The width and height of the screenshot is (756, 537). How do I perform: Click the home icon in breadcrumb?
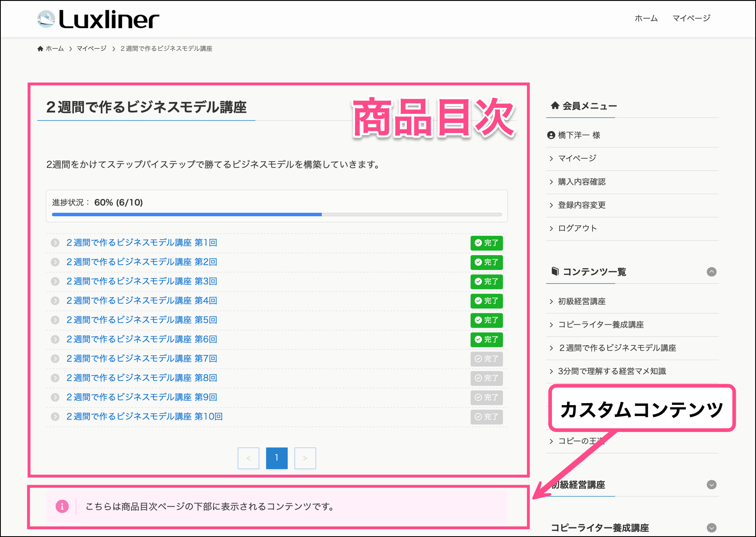coord(40,49)
